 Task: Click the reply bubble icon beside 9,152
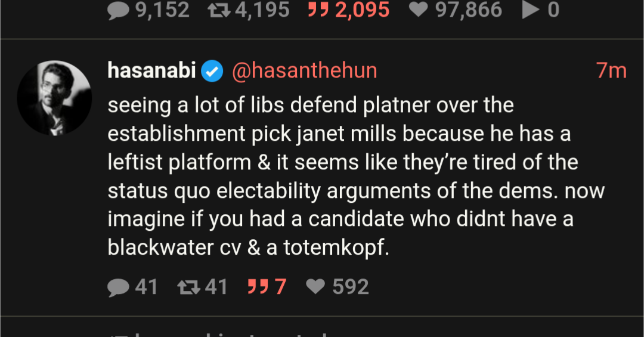(x=119, y=10)
